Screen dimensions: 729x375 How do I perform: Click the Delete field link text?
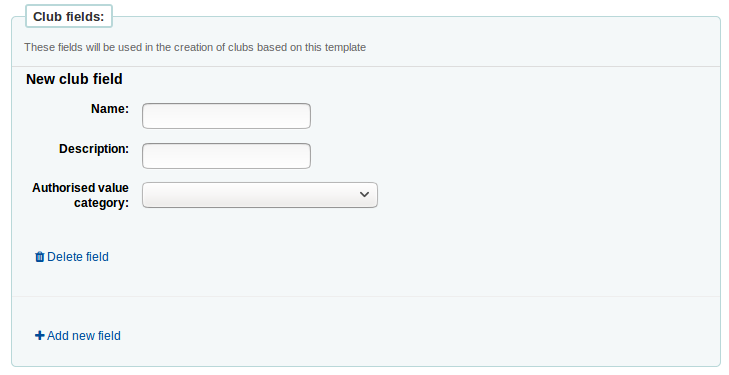point(78,257)
